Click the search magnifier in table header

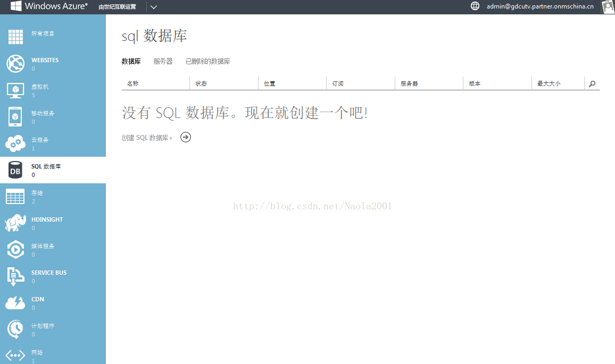592,83
